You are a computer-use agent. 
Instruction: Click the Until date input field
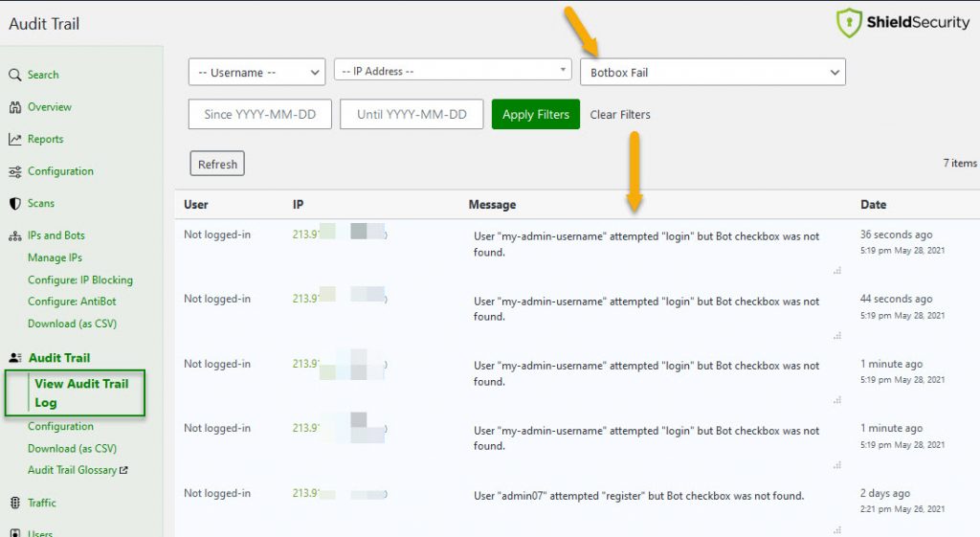412,115
